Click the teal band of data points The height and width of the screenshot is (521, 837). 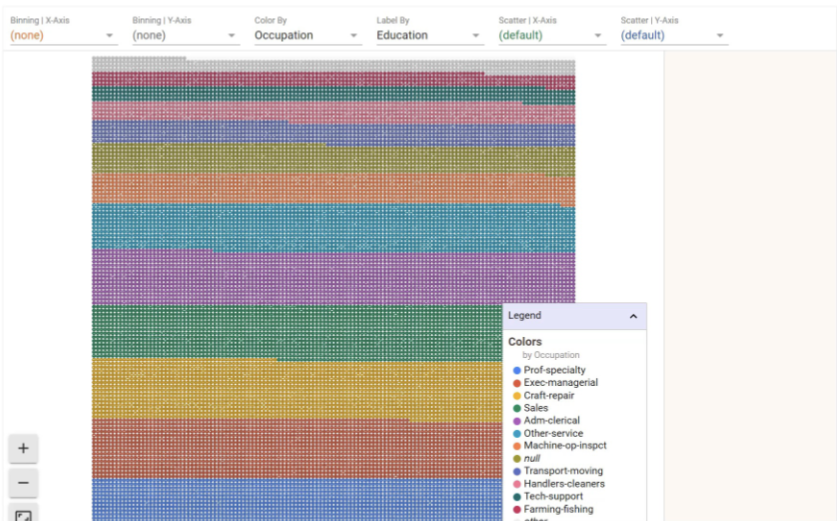coord(334,228)
